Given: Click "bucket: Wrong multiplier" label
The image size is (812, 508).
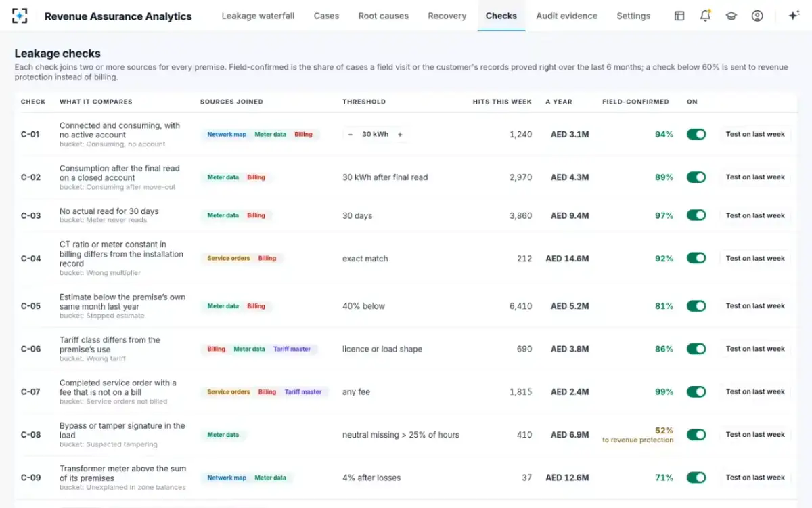Looking at the screenshot, I should point(100,273).
